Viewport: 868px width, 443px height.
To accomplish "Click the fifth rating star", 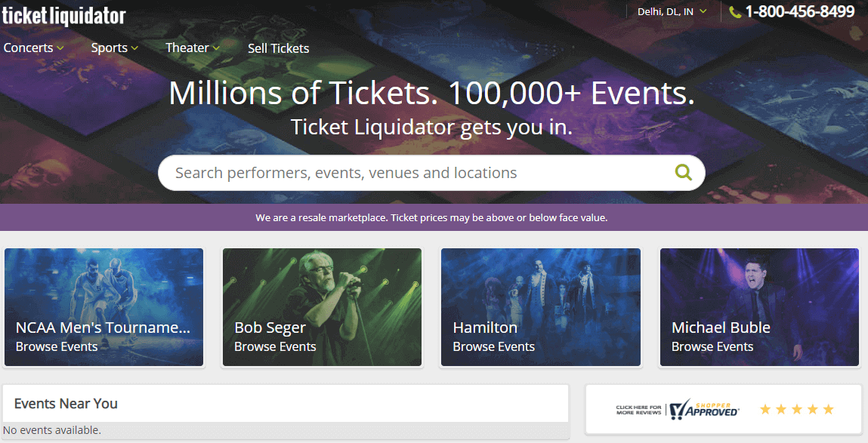I will click(829, 409).
